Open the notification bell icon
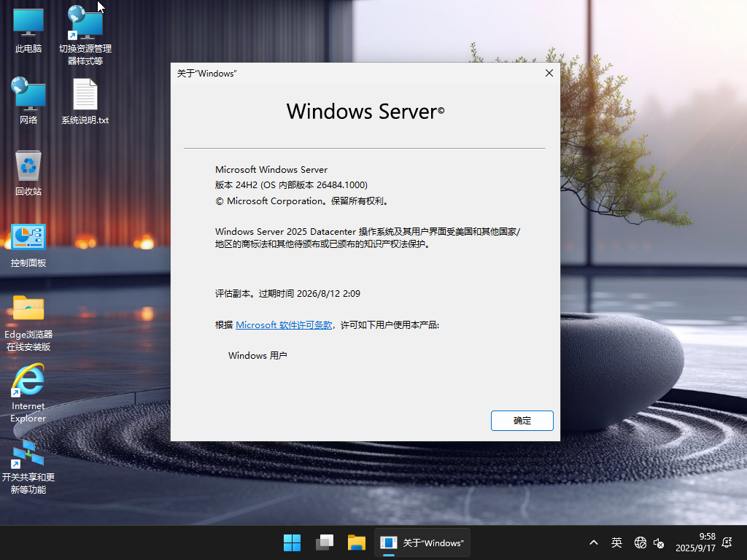 727,542
